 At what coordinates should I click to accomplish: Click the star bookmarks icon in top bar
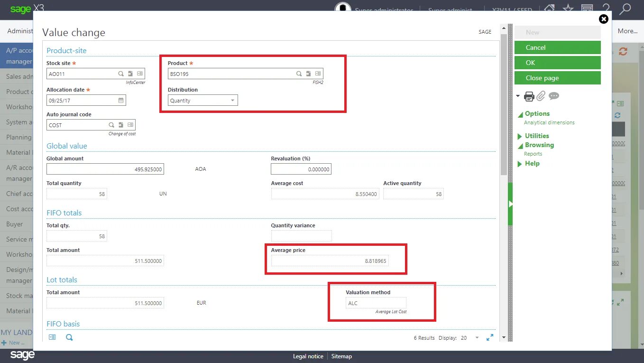(568, 9)
